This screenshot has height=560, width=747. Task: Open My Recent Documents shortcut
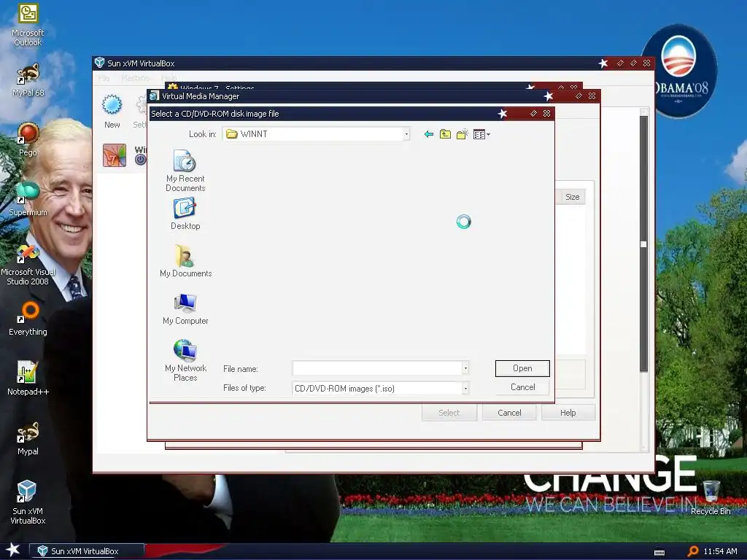tap(185, 171)
